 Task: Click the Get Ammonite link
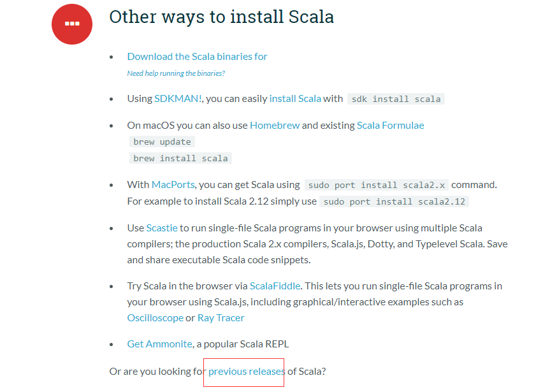(x=159, y=344)
